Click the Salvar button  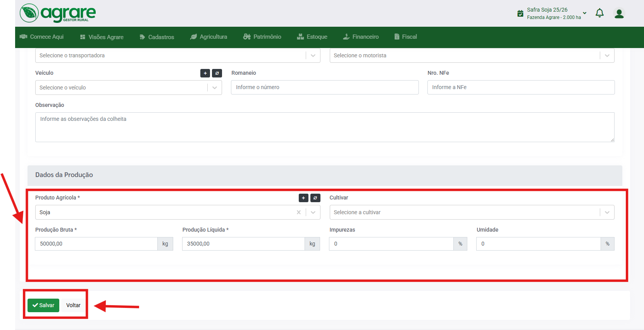43,305
